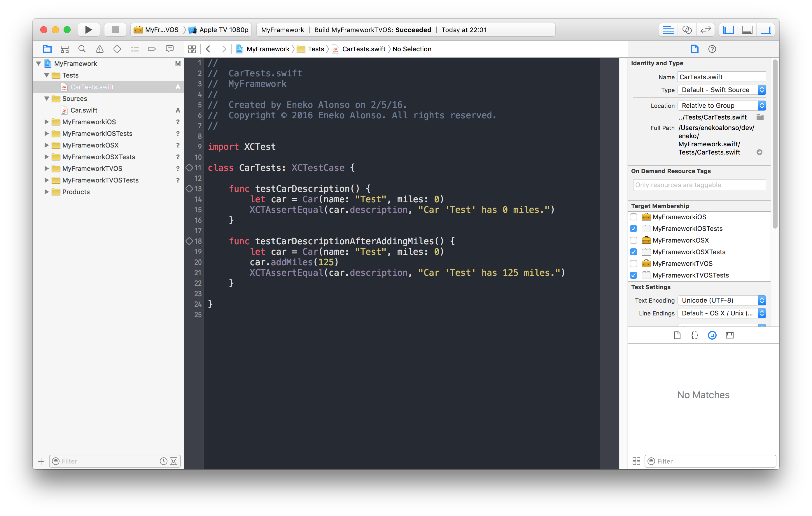812x516 pixels.
Task: Click the Run (play) button
Action: click(88, 30)
